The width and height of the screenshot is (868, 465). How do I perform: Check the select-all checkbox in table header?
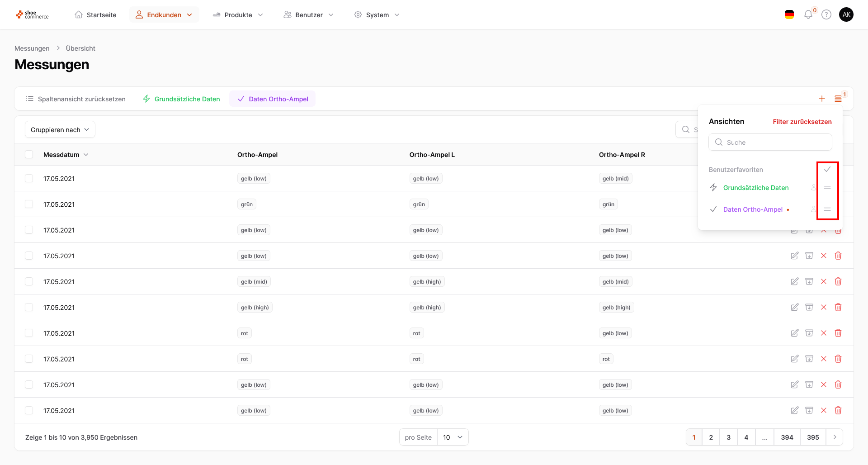pos(29,154)
